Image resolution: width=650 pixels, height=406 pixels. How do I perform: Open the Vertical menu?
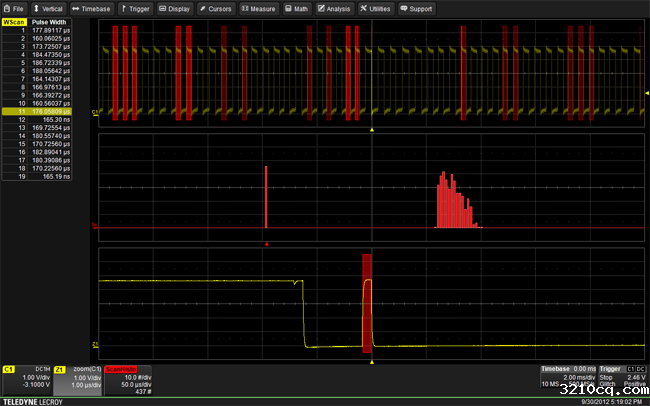[x=48, y=9]
